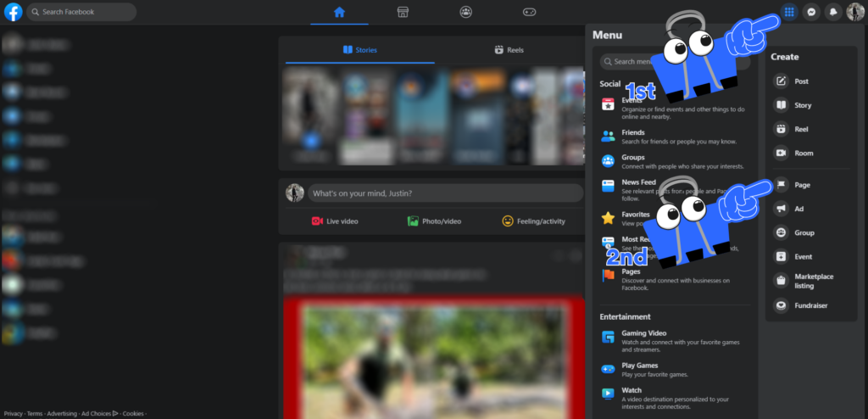Click the Events calendar icon
Screen dimensions: 868x419
(608, 104)
